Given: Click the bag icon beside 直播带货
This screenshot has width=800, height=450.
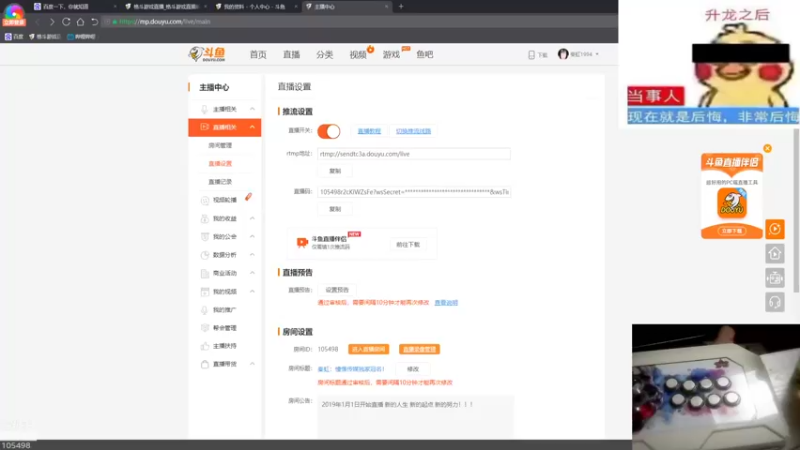Looking at the screenshot, I should tap(205, 364).
